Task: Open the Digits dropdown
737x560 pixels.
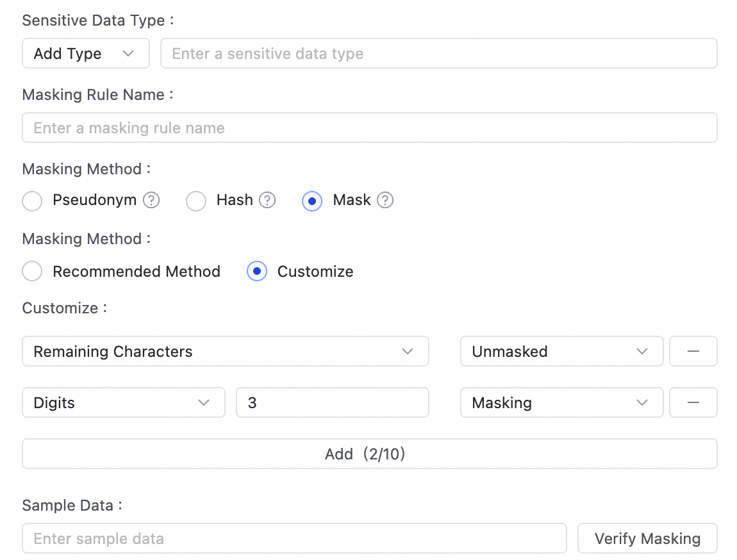Action: pos(123,402)
